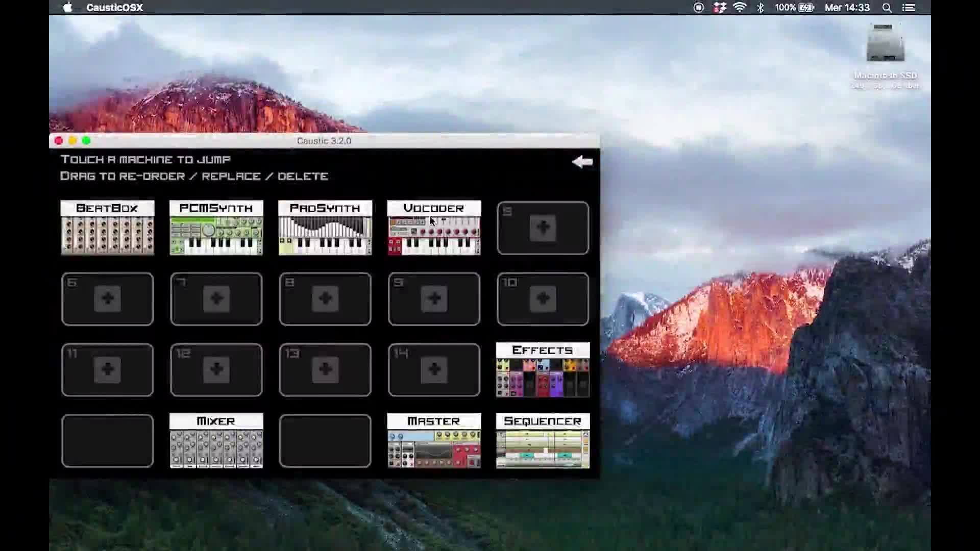Add a machine in slot 8
This screenshot has width=980, height=551.
(x=325, y=298)
